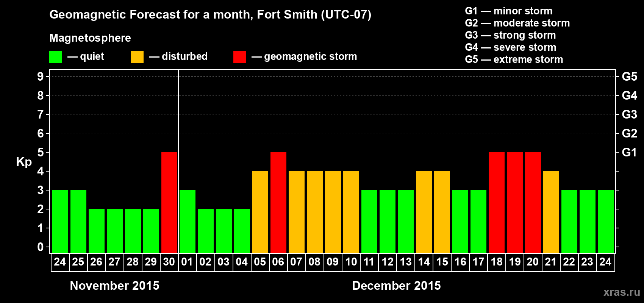Select the green bar for December 01
This screenshot has height=303, width=644.
pyautogui.click(x=188, y=222)
